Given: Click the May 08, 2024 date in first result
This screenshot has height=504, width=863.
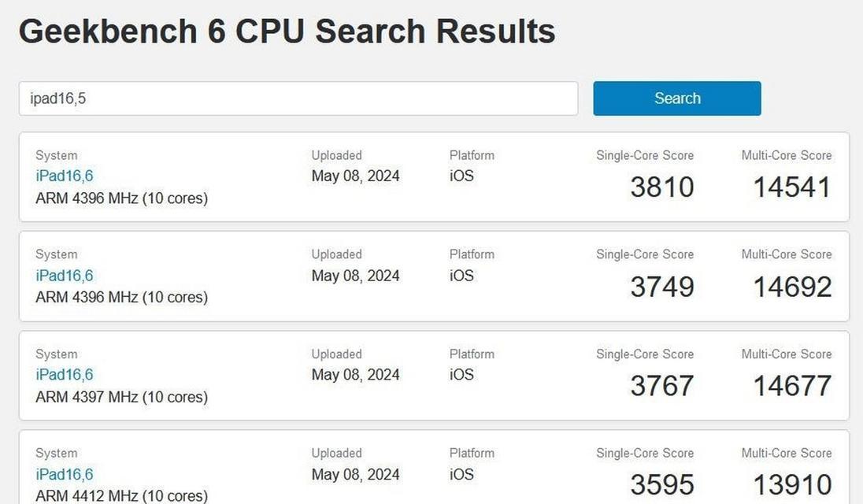Looking at the screenshot, I should click(356, 176).
